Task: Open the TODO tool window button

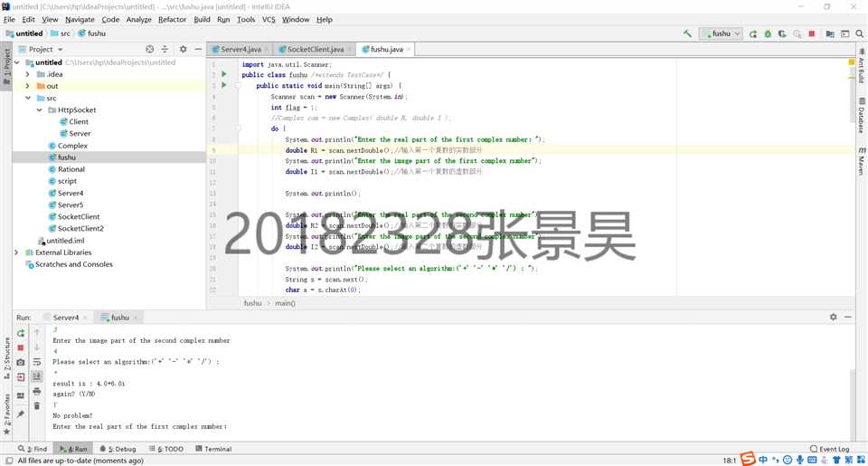Action: [x=166, y=449]
